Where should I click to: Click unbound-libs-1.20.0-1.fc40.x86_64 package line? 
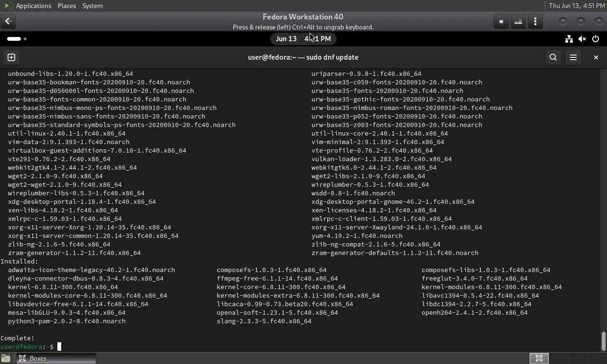pyautogui.click(x=71, y=73)
